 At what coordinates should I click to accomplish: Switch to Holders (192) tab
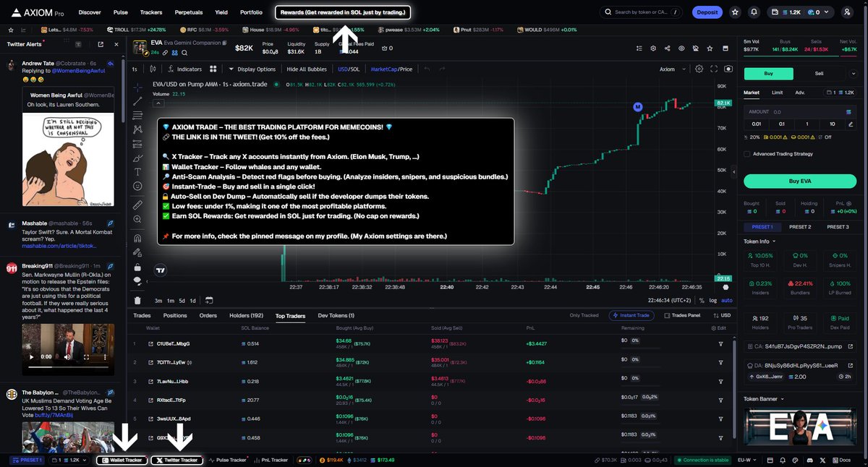pyautogui.click(x=246, y=315)
